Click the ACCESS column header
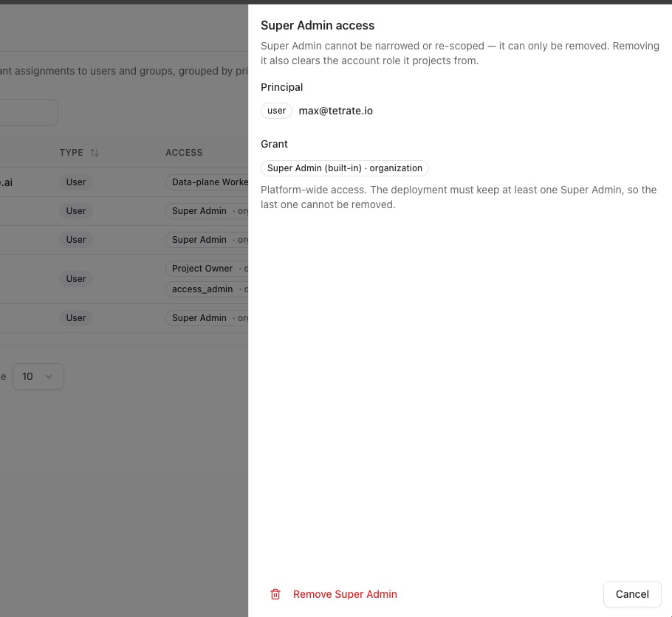The width and height of the screenshot is (672, 617). 184,153
